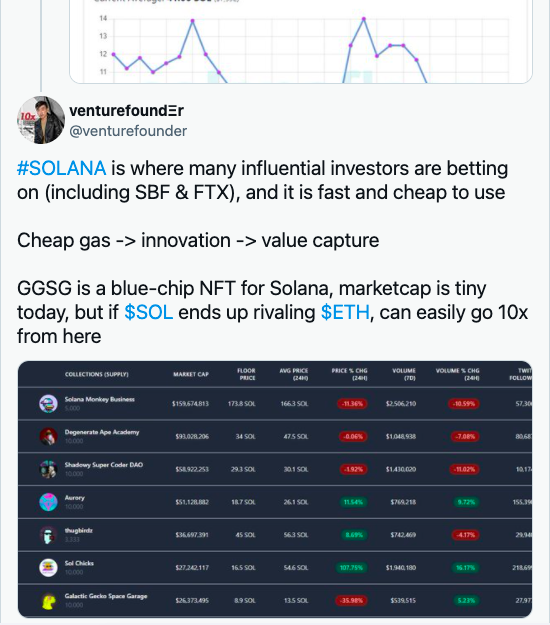Click Galactic Gecko -35.98% price change badge
The height and width of the screenshot is (625, 550).
352,600
